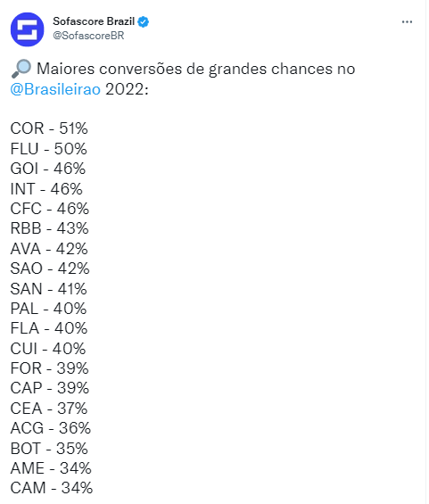
Task: Click the blue verified badge icon
Action: 144,22
